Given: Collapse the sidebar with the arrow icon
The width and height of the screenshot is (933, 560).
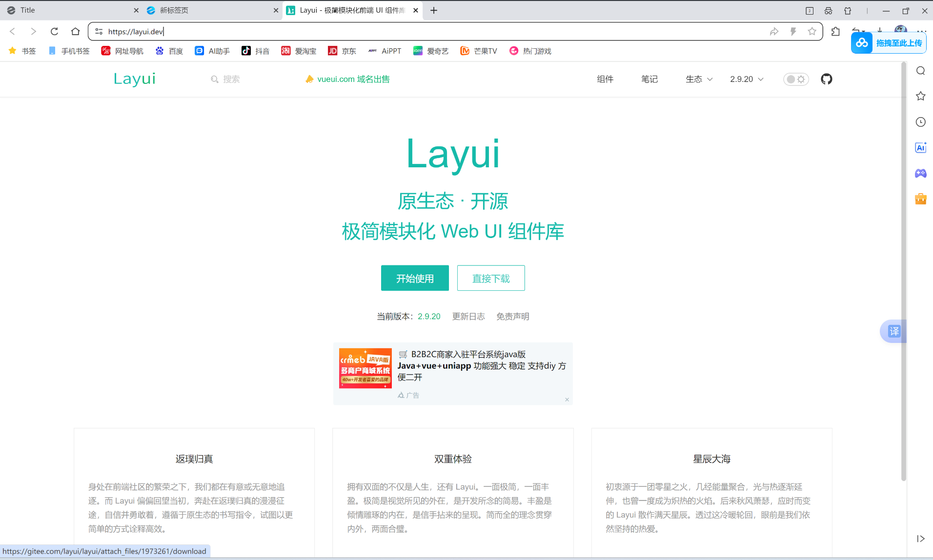Looking at the screenshot, I should coord(921,539).
